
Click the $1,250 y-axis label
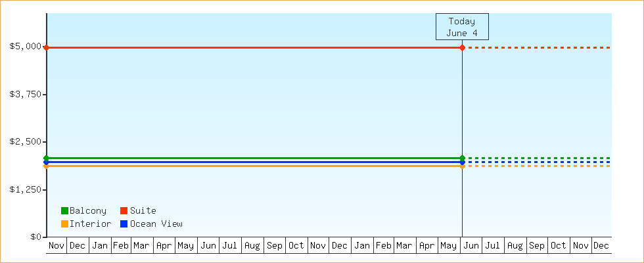tap(25, 189)
